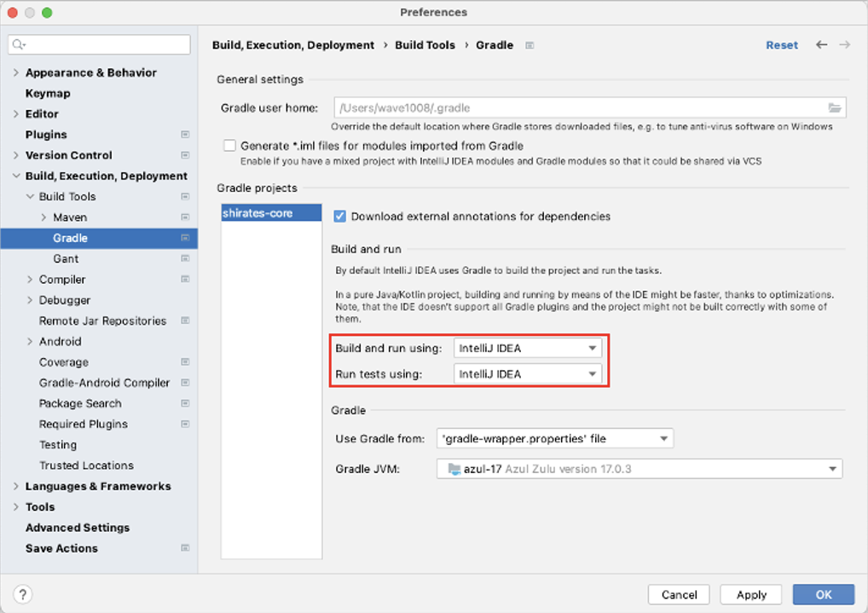The height and width of the screenshot is (613, 868).
Task: Expand the Appearance & Behavior section
Action: pyautogui.click(x=16, y=72)
